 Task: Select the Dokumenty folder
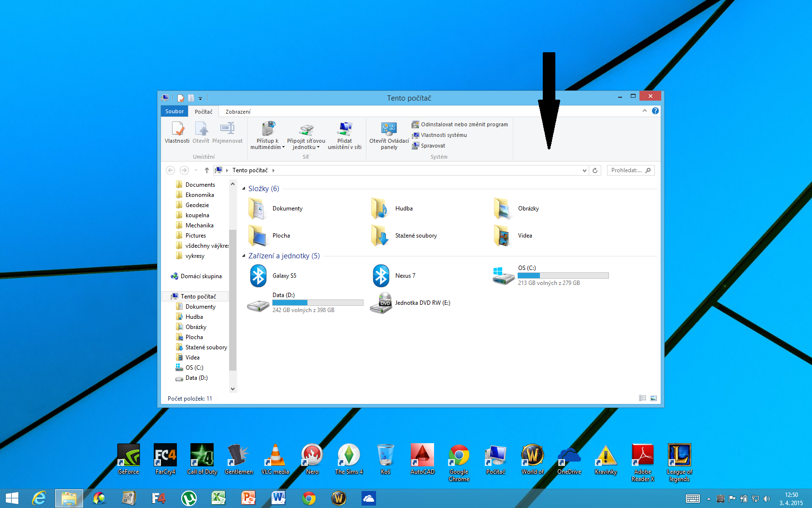coord(276,209)
